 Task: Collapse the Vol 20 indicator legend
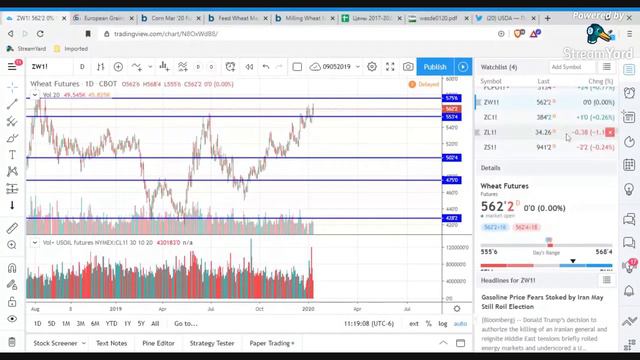point(35,95)
